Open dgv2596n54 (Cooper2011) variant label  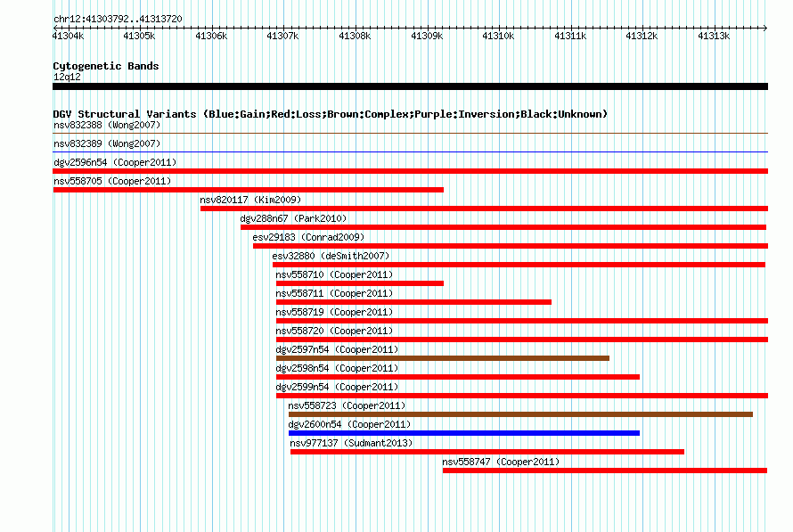pos(115,162)
